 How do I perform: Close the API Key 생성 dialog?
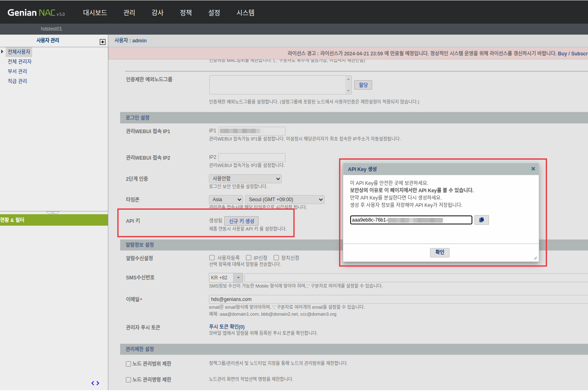(533, 168)
